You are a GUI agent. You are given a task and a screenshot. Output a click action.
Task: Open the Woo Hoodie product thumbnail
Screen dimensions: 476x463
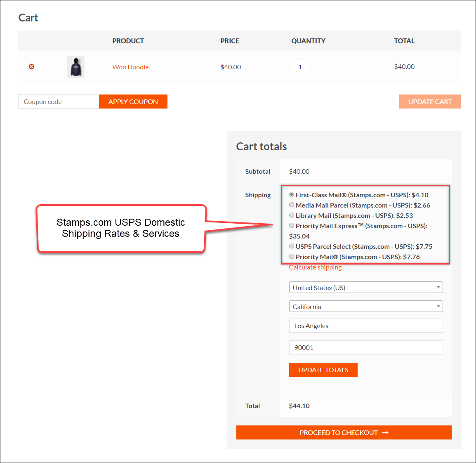click(x=76, y=67)
